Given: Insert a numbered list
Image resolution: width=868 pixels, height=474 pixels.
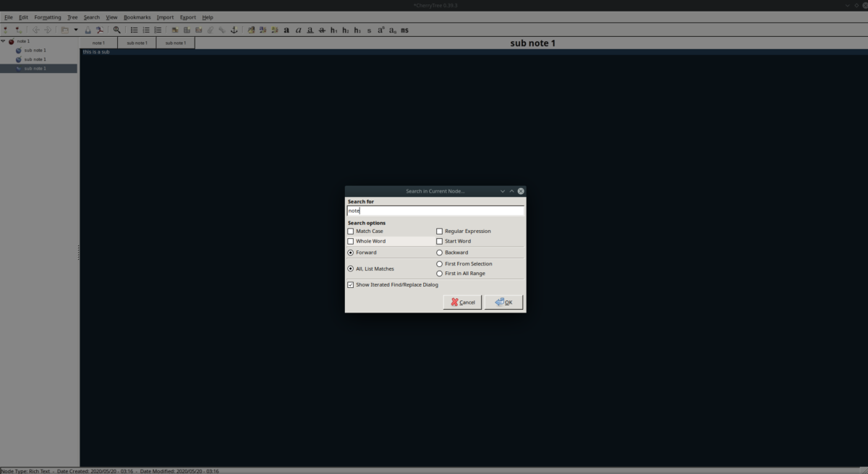Looking at the screenshot, I should pyautogui.click(x=145, y=30).
